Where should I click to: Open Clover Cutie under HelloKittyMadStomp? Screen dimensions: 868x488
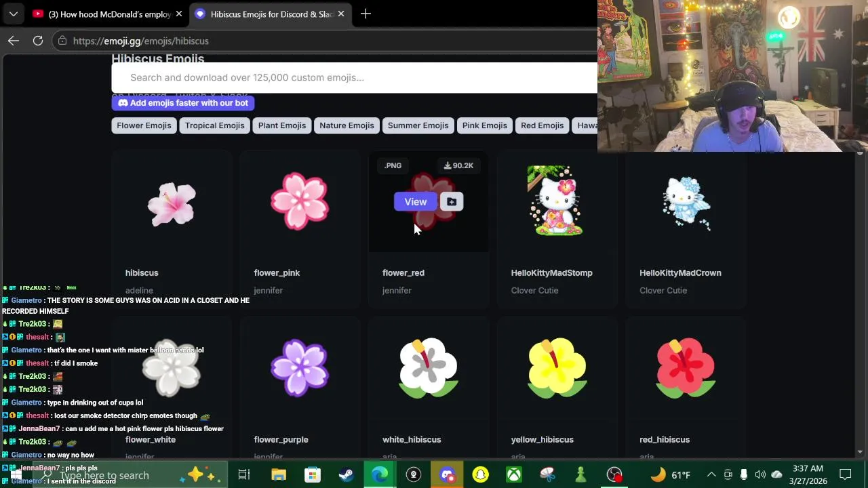tap(534, 290)
